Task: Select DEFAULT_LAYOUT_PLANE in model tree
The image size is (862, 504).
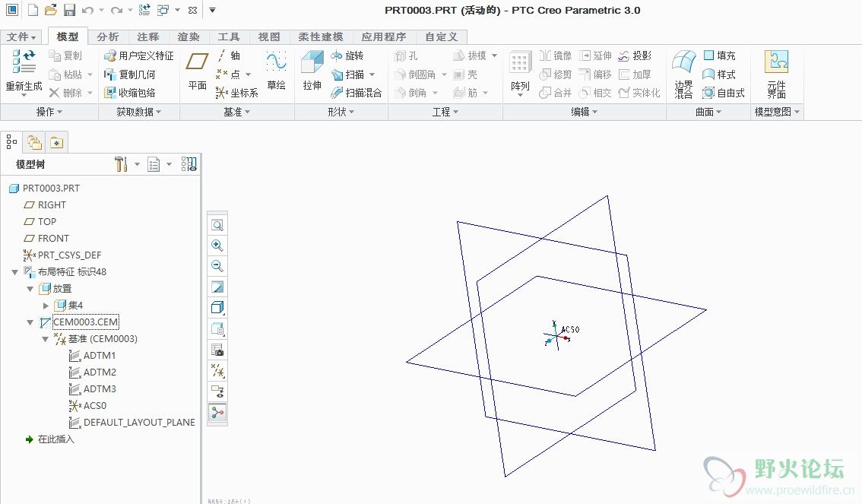Action: pos(132,422)
